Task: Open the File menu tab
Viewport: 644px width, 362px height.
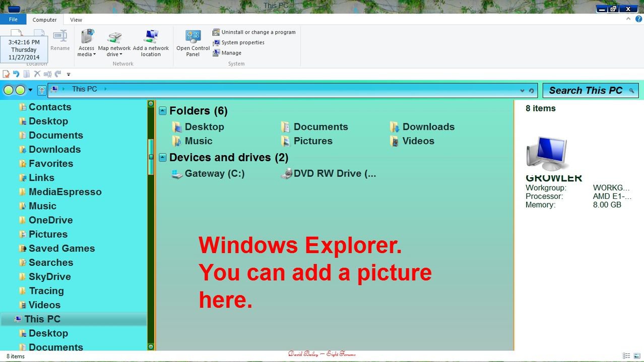Action: (x=13, y=19)
